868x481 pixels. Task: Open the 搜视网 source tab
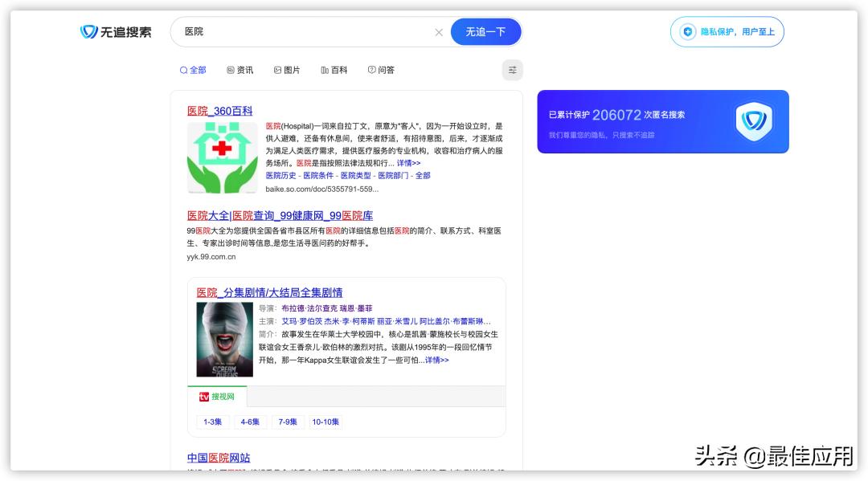pyautogui.click(x=215, y=397)
